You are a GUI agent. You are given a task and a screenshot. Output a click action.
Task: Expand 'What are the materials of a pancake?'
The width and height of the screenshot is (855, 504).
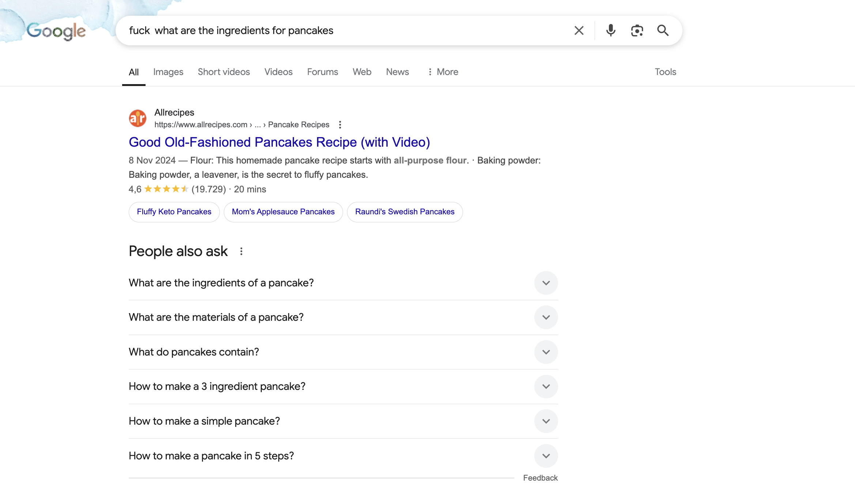click(343, 317)
